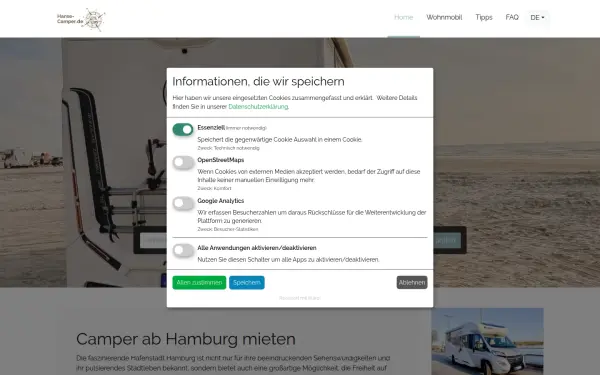Click the Zweck: Technisch notwendig text

click(228, 148)
